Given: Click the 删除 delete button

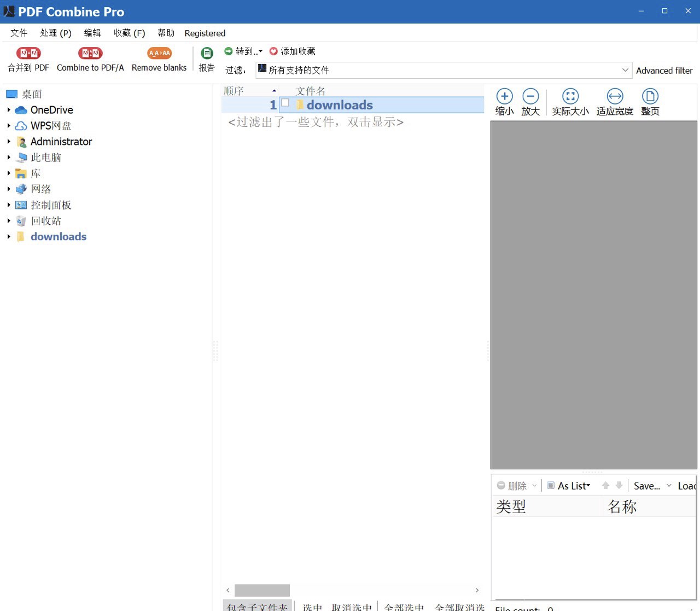Looking at the screenshot, I should pos(512,486).
